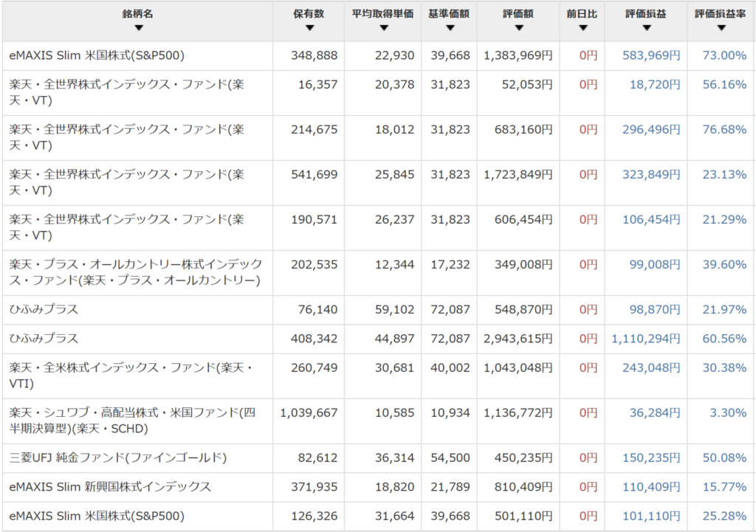756x532 pixels.
Task: Click the 1,110,294円 profit amount for ひふみプラス
Action: tap(646, 339)
